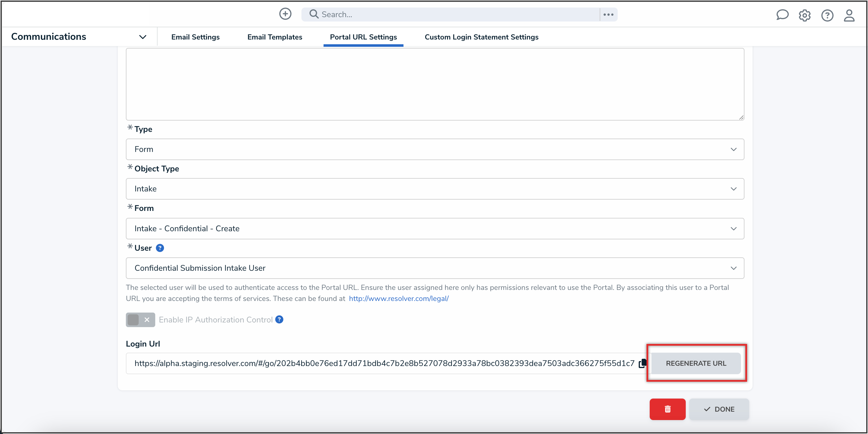The image size is (868, 434).
Task: Click the help bubble beside User
Action: pos(160,248)
